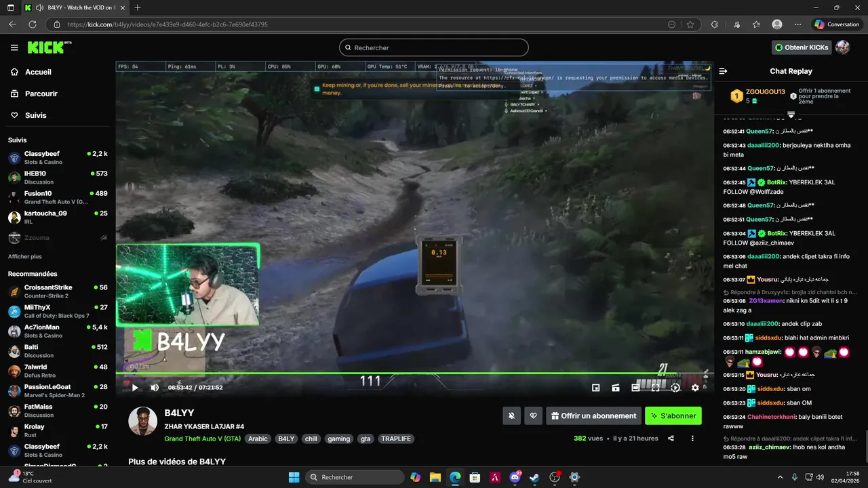The height and width of the screenshot is (488, 868).
Task: Unfollow B4LYY with the heart button
Action: point(534,415)
